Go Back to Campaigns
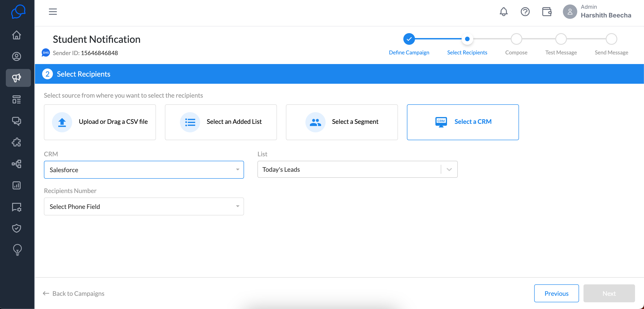Image resolution: width=644 pixels, height=309 pixels. point(73,293)
